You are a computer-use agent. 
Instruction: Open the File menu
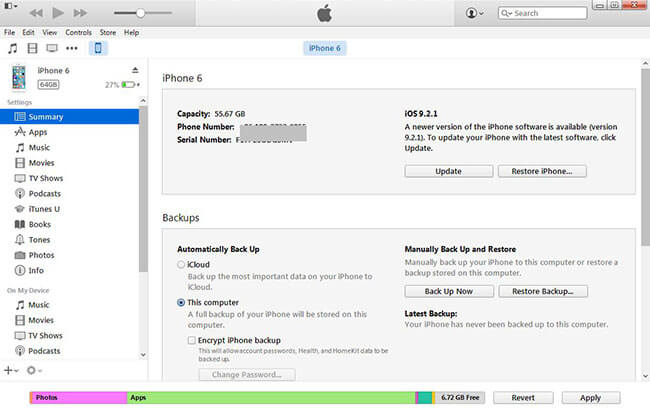click(x=10, y=32)
